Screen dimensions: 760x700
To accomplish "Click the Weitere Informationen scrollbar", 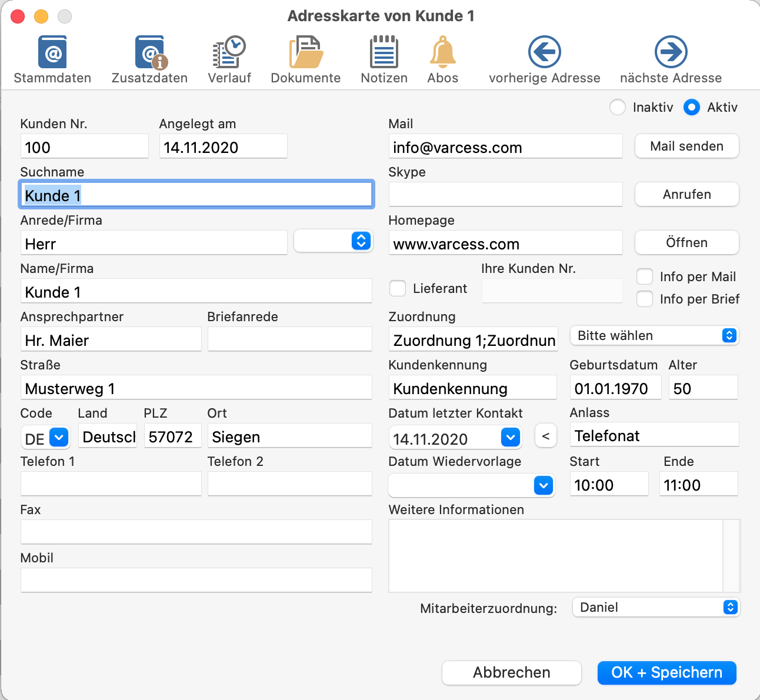I will (732, 555).
